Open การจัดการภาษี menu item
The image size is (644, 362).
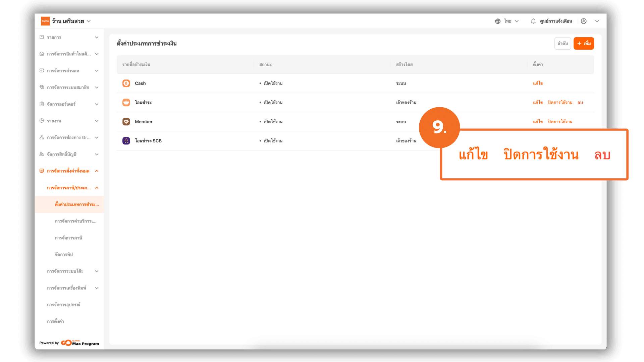coord(68,238)
